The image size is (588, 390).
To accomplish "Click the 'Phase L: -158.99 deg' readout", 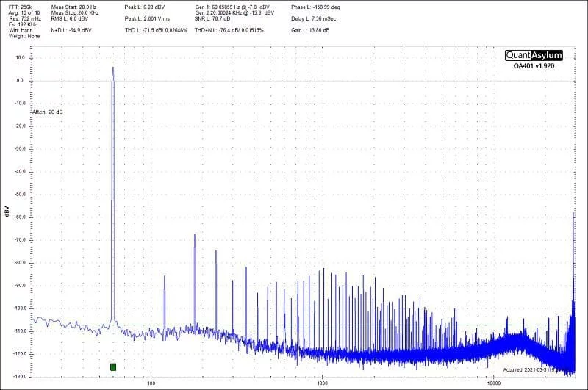I will click(315, 7).
